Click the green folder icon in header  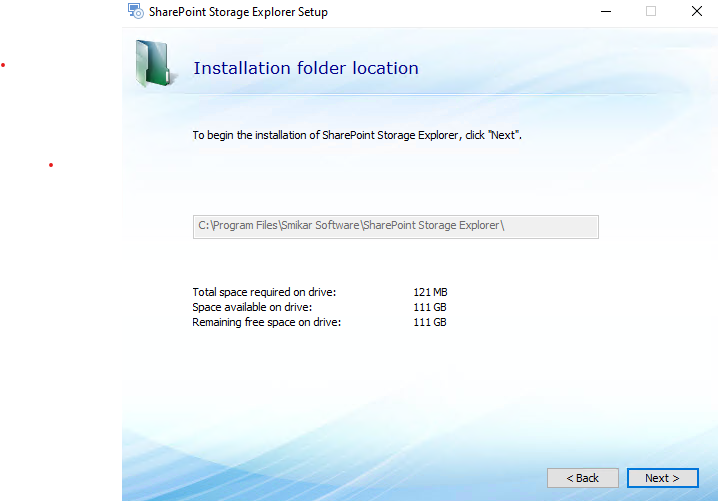[155, 64]
